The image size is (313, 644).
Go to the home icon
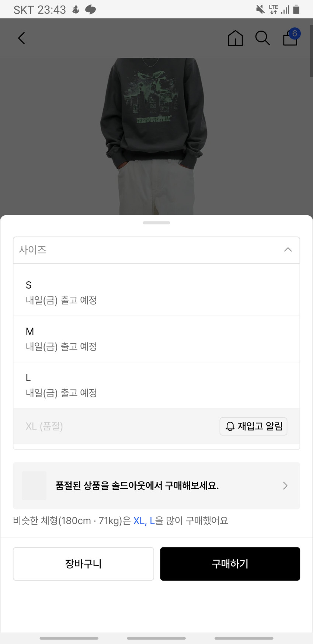click(235, 38)
